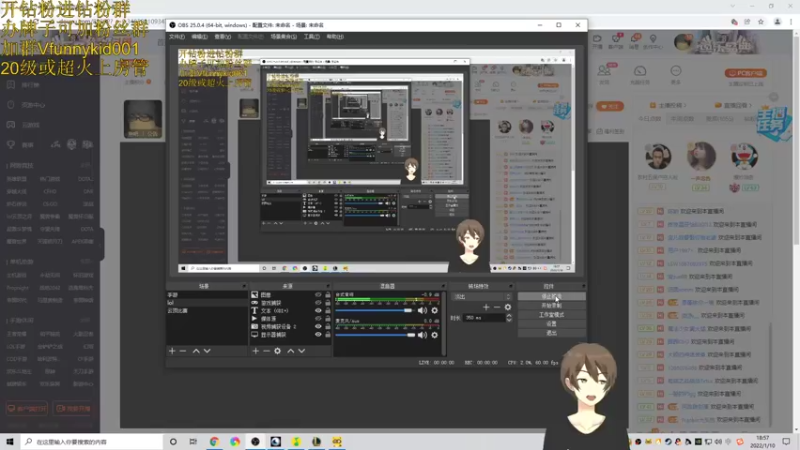
Task: Toggle visibility of 视频捕获设备 2 source
Action: pos(318,327)
